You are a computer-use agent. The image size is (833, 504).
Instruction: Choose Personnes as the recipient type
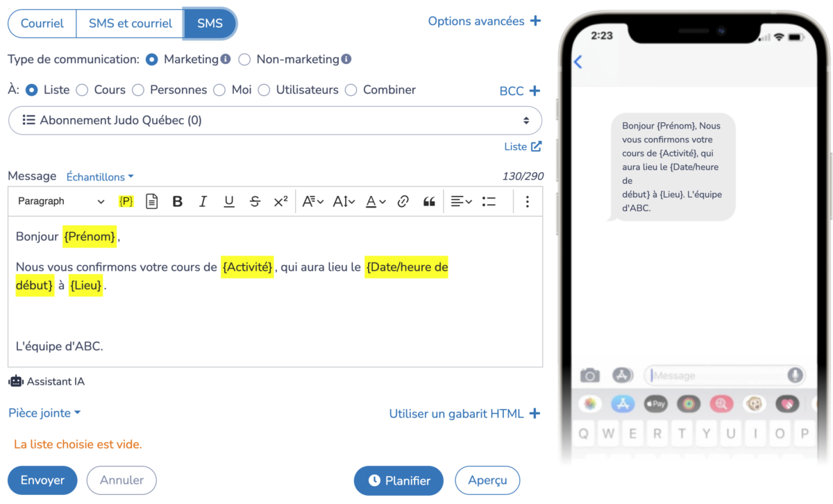click(137, 90)
